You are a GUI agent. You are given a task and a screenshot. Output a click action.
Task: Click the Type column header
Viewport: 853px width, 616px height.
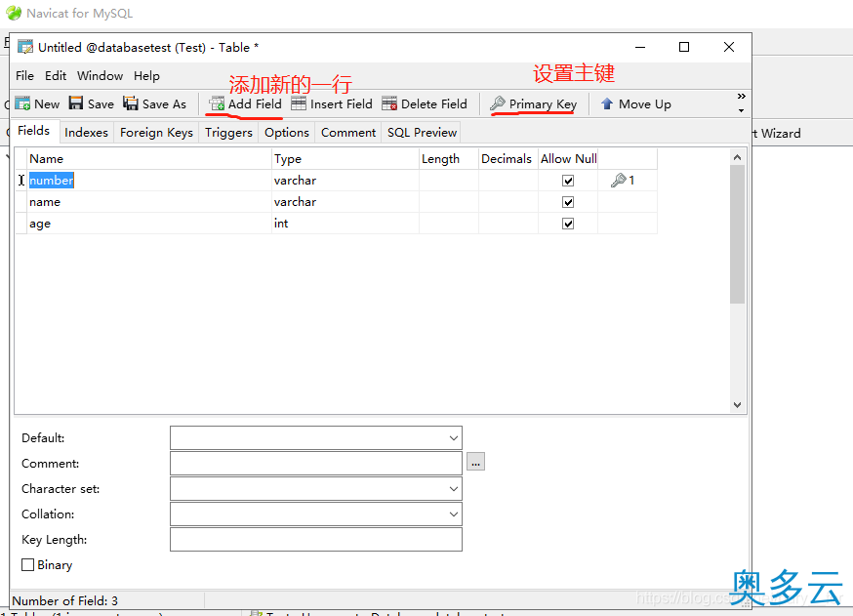(345, 159)
